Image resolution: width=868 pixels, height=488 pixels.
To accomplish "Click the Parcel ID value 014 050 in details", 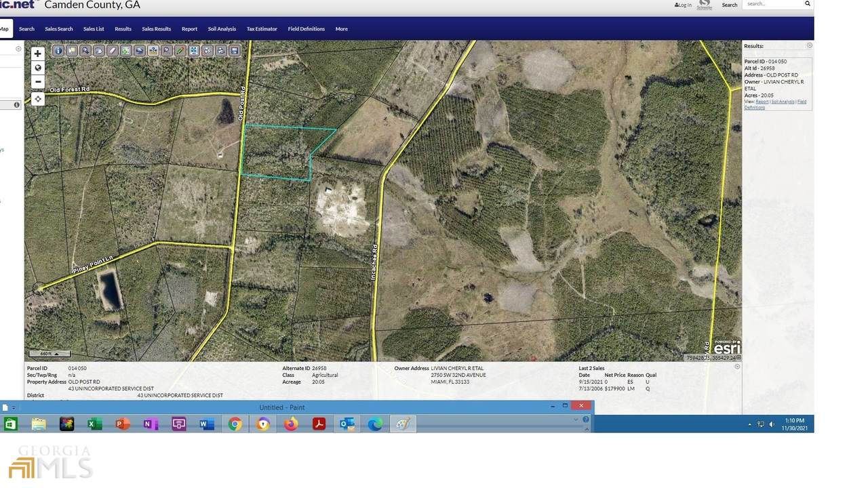I will [77, 368].
